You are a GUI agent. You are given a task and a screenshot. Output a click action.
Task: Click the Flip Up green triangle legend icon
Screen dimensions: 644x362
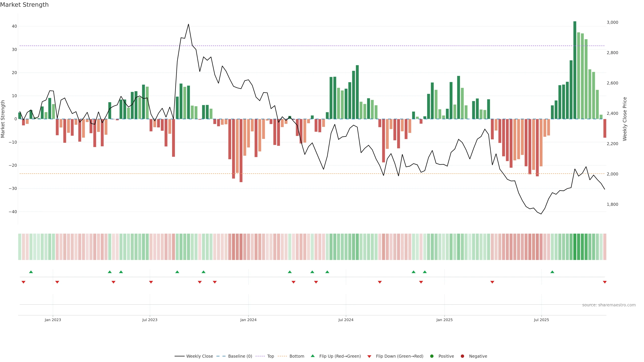[x=312, y=356]
